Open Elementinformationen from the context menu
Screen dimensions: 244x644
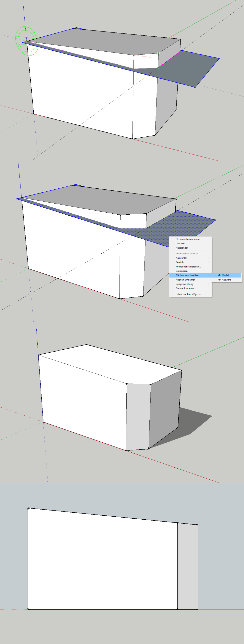(x=187, y=239)
